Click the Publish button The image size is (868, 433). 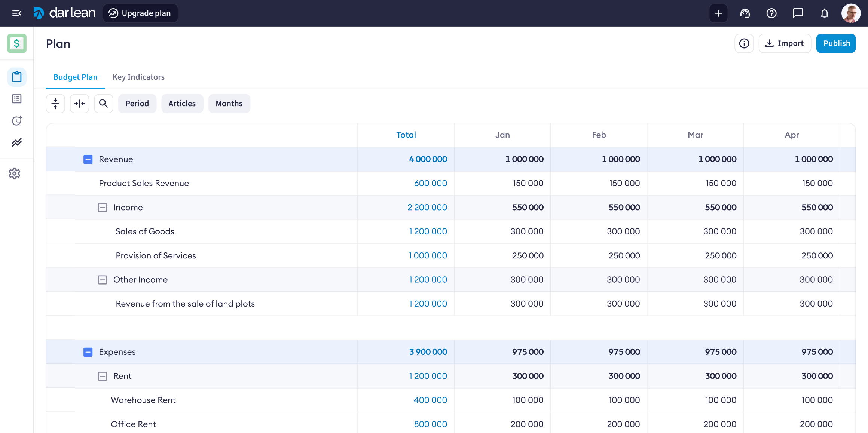(x=836, y=43)
